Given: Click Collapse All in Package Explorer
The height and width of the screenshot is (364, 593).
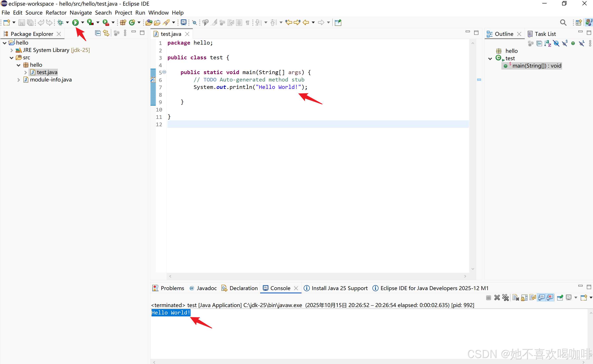Looking at the screenshot, I should point(98,33).
